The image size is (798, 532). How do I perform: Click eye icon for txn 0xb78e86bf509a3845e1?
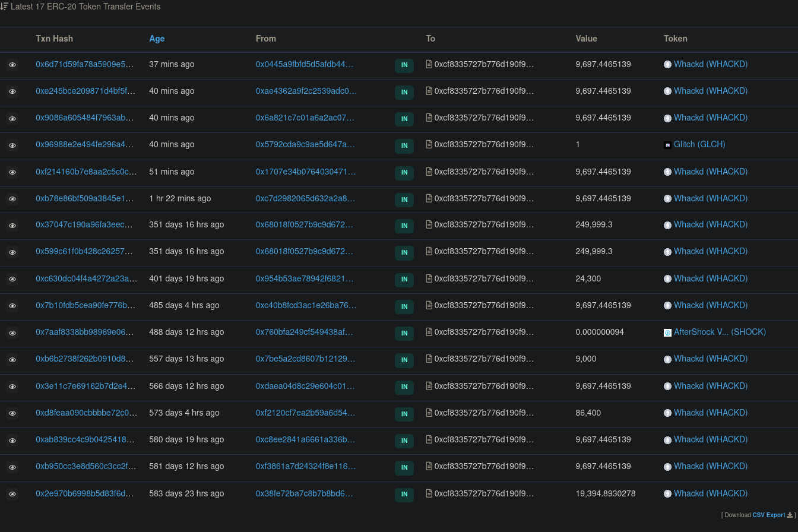pyautogui.click(x=12, y=199)
